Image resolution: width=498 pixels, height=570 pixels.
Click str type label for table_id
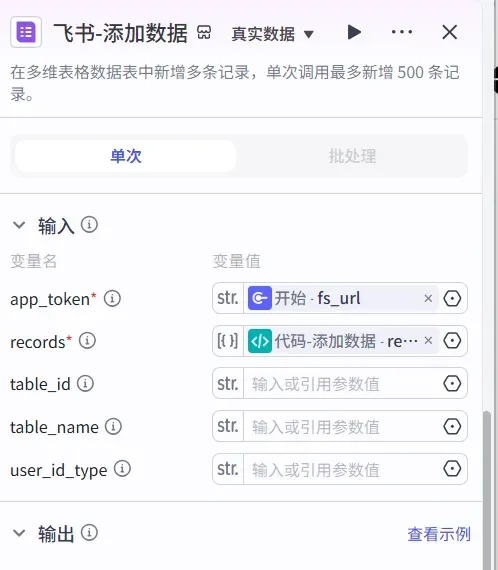pos(228,384)
